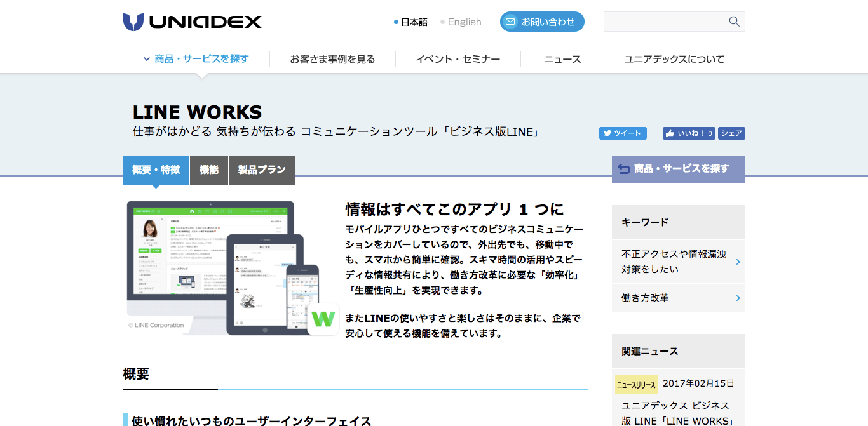Click the site search text field
Image resolution: width=868 pixels, height=426 pixels.
click(664, 22)
